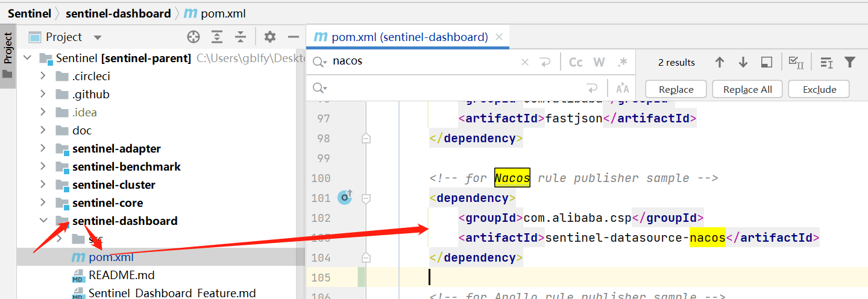Click pom.xml in the breadcrumb bar
868x299 pixels.
click(223, 13)
